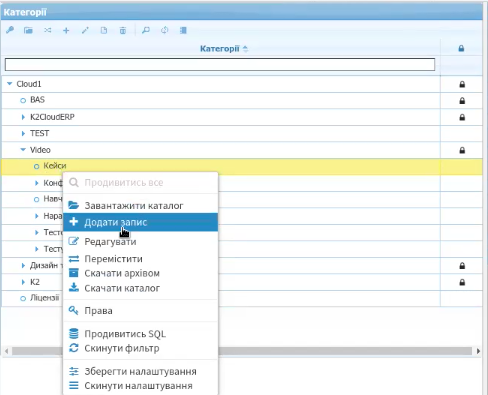Choose Скачати каталог in context menu
This screenshot has height=395, width=488.
140,288
